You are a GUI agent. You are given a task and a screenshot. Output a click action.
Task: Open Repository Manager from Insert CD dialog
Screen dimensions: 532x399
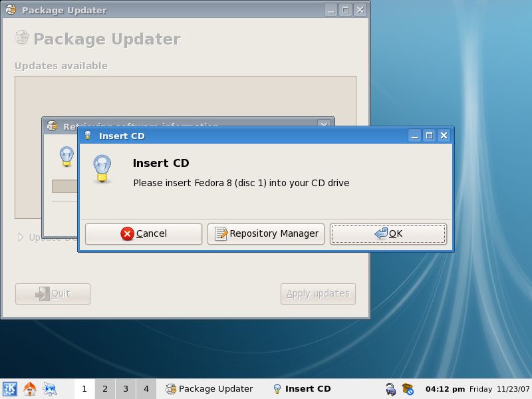266,234
